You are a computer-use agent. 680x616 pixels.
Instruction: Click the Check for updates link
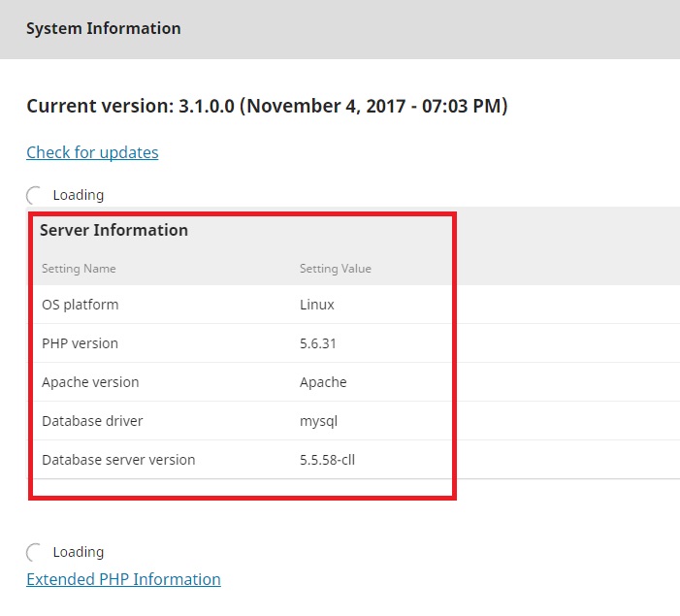point(92,152)
